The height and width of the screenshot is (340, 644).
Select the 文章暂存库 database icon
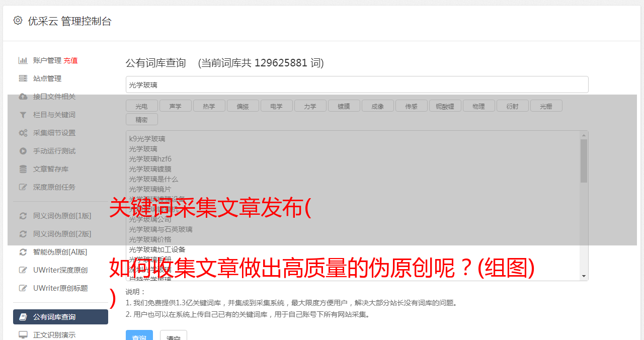(x=23, y=169)
